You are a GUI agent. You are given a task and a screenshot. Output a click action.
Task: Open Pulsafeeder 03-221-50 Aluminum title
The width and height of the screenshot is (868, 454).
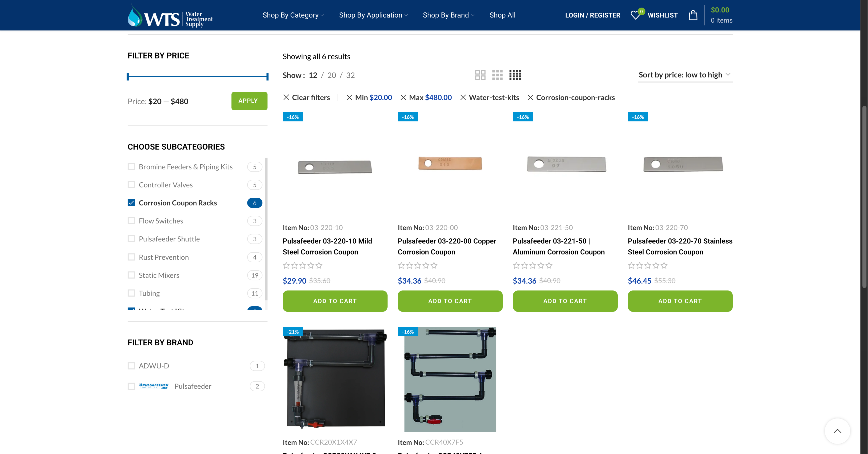pos(559,246)
